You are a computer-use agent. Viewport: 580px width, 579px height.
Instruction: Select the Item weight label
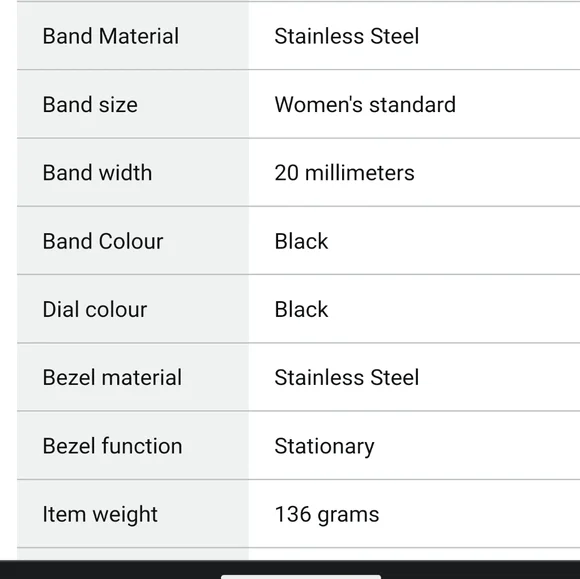(100, 515)
